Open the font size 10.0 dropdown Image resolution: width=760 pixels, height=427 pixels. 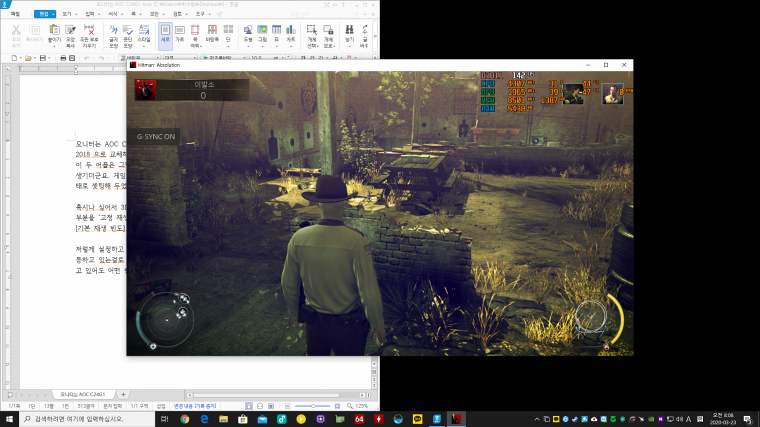[x=282, y=58]
